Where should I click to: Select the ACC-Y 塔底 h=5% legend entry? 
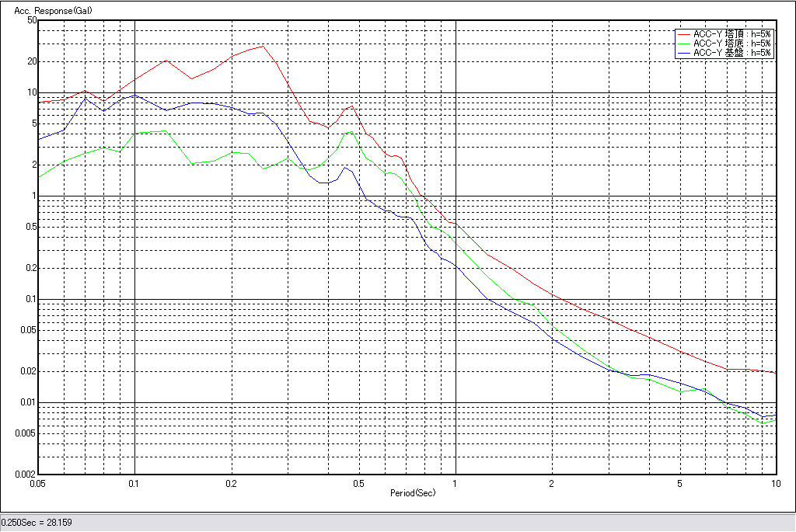point(731,43)
